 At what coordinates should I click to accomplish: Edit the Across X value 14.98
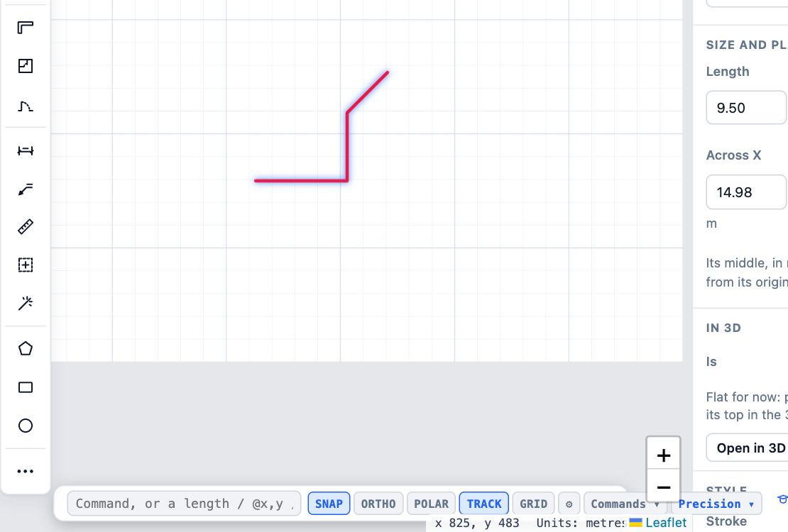click(x=746, y=192)
